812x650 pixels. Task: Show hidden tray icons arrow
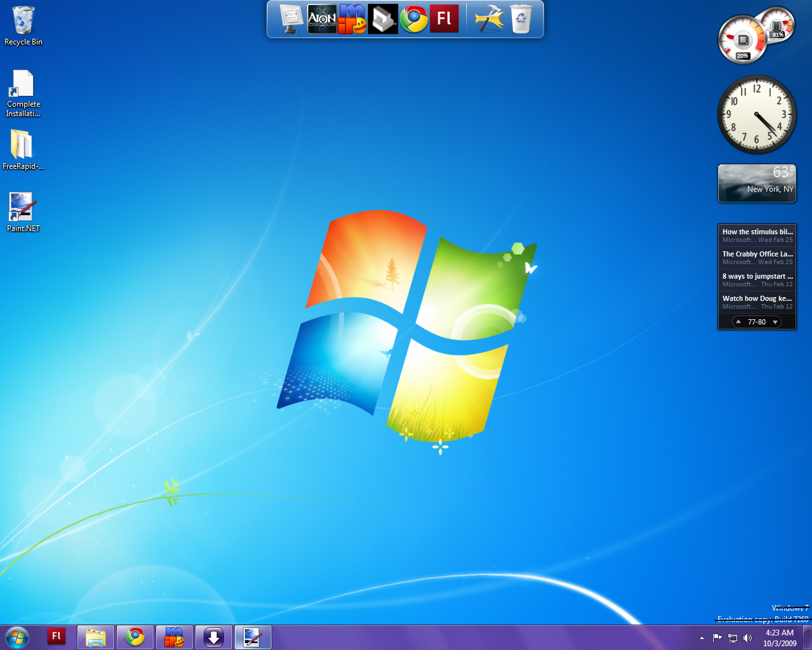tap(702, 638)
